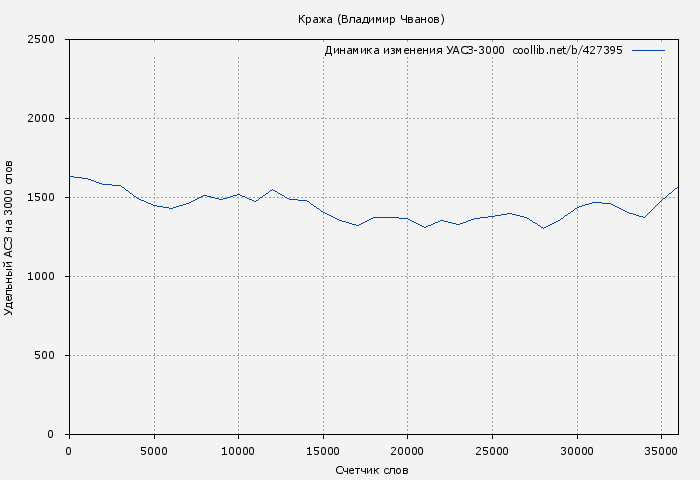
Task: Click the coollib.net/b/427395 URL in the legend
Action: (x=567, y=50)
